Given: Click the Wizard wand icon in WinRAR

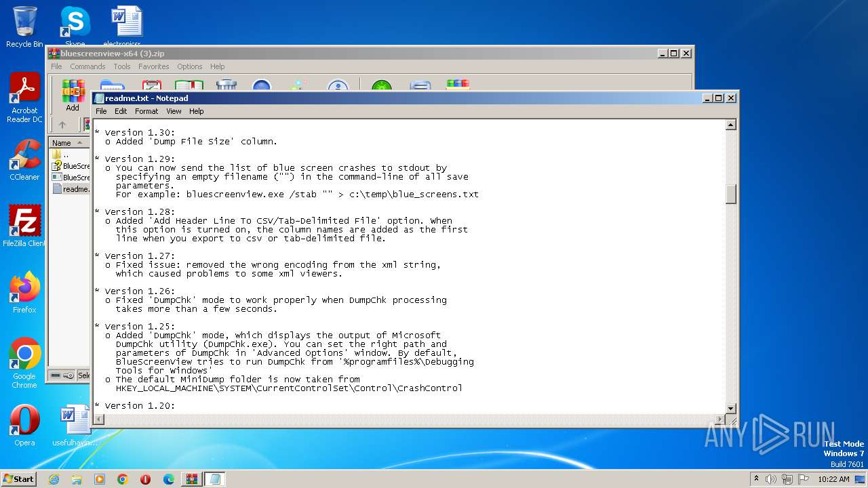Looking at the screenshot, I should click(298, 85).
